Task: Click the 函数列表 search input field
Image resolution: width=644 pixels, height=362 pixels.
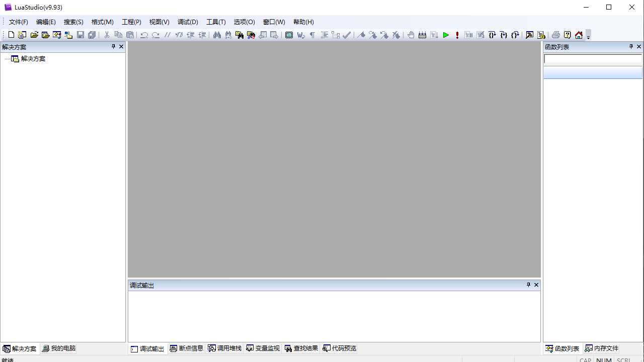Action: tap(593, 59)
